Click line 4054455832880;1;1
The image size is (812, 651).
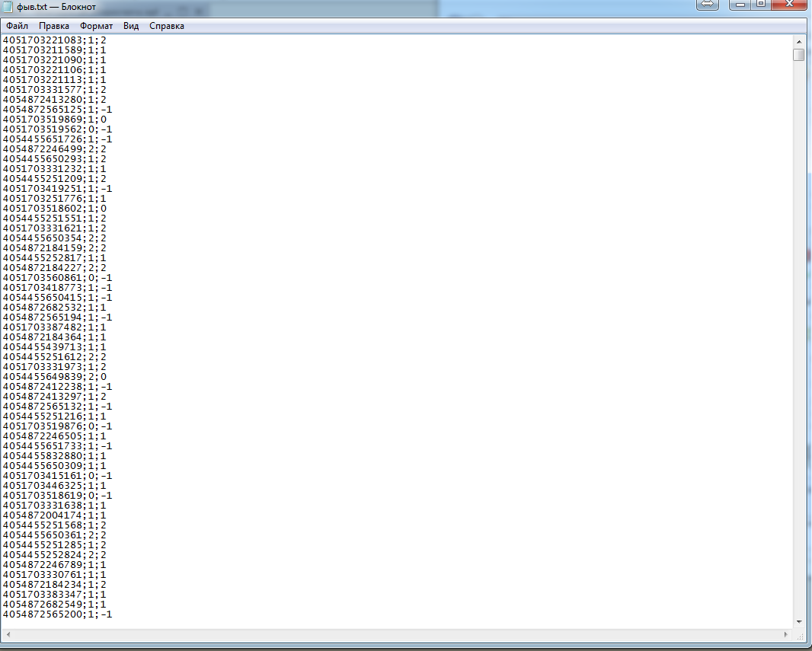(x=54, y=456)
